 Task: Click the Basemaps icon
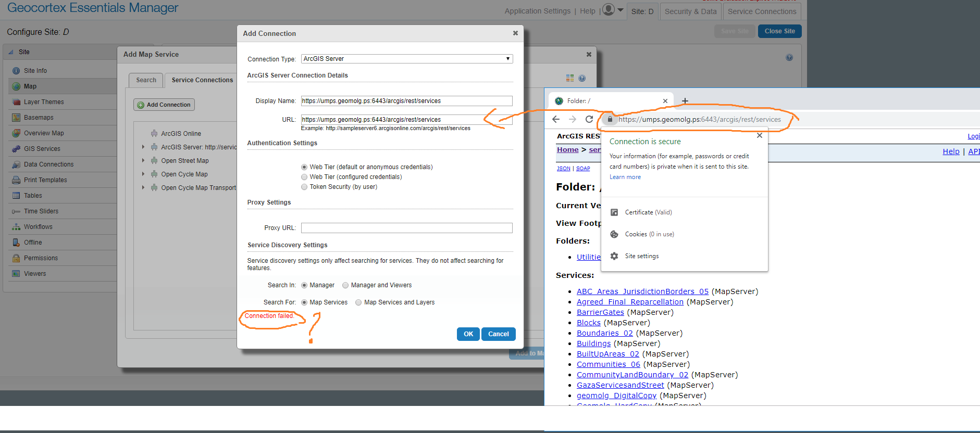click(16, 118)
